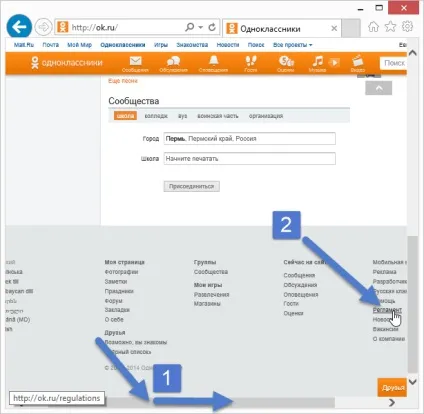
Task: Open footer link Праздники
Action: point(119,291)
